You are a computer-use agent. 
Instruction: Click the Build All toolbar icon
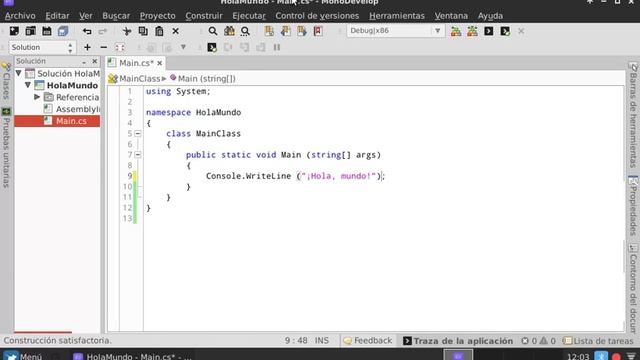coord(456,31)
